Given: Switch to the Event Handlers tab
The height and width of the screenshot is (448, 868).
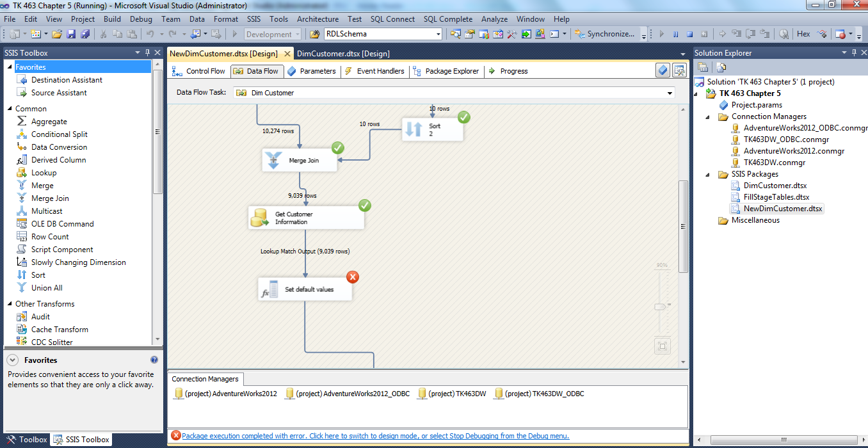Looking at the screenshot, I should (x=374, y=71).
